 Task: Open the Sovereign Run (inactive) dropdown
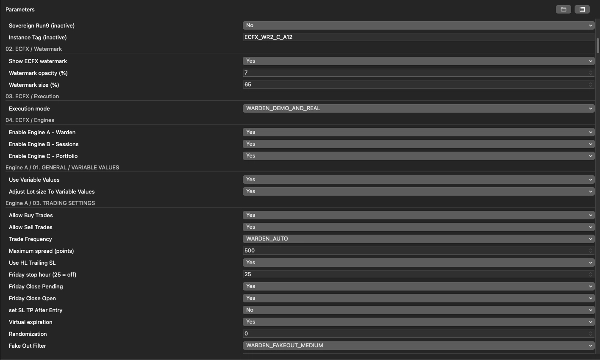click(x=419, y=25)
